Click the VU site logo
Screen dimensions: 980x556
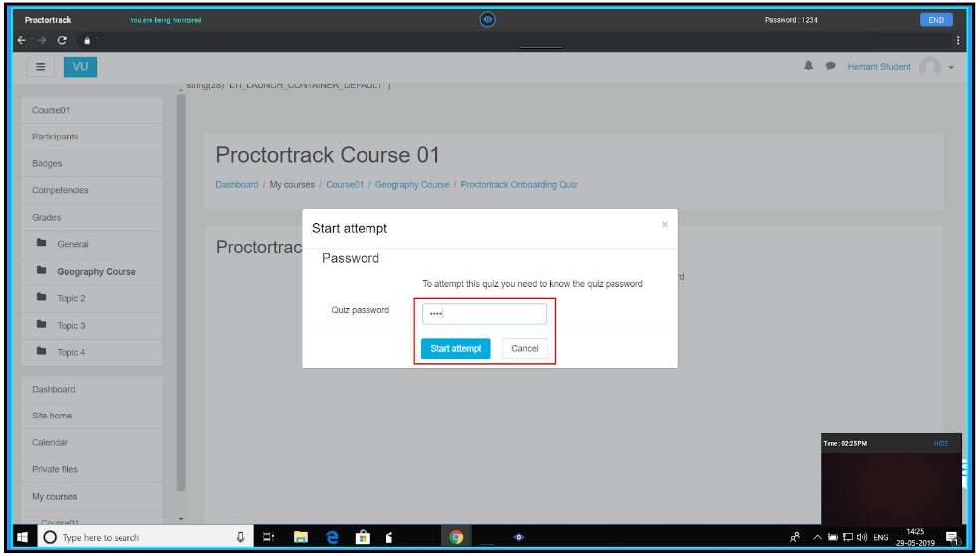80,67
